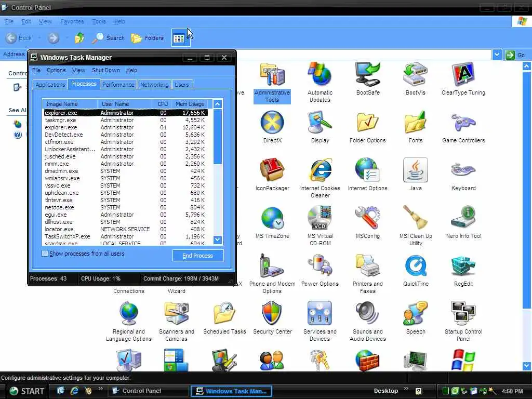Open the DirectX icon
The image size is (532, 399).
[272, 127]
